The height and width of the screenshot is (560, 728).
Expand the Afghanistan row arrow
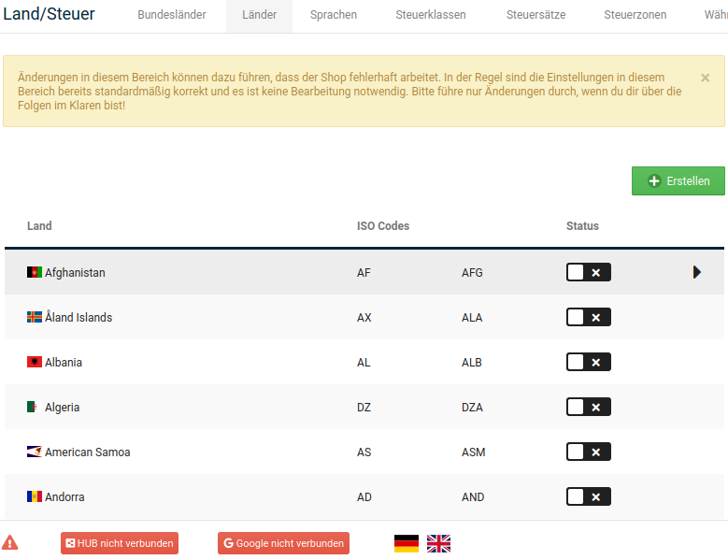tap(697, 272)
